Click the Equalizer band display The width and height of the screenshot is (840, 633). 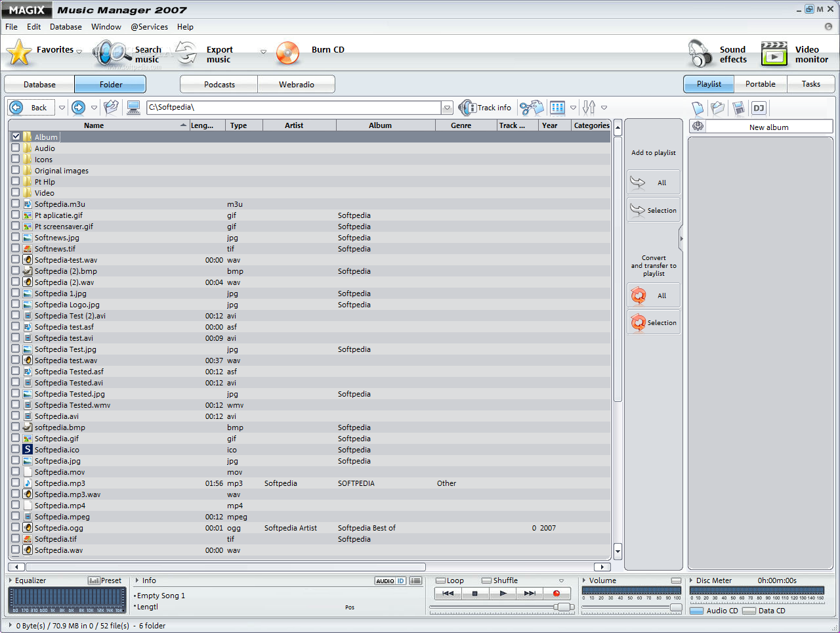(66, 600)
